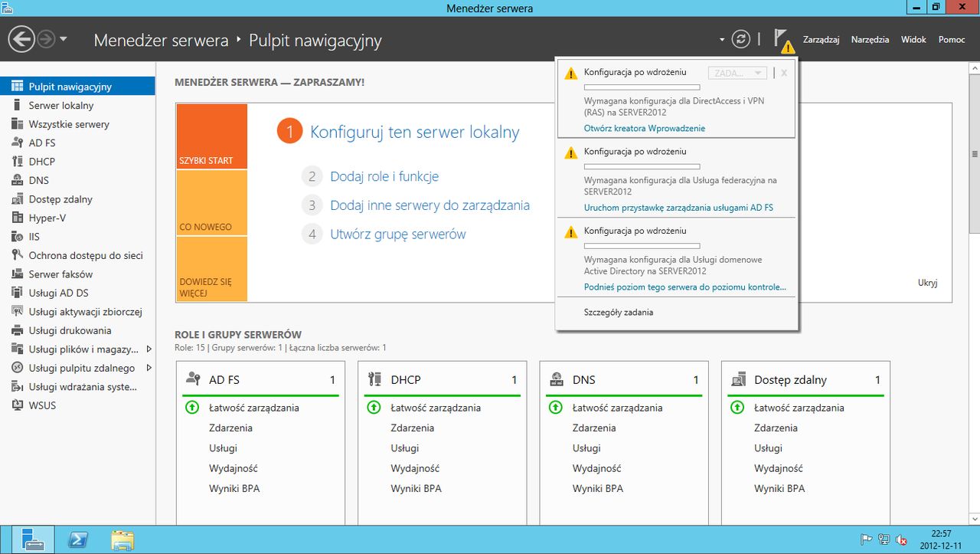The height and width of the screenshot is (554, 980).
Task: Click the volume icon in system tray
Action: pos(902,539)
